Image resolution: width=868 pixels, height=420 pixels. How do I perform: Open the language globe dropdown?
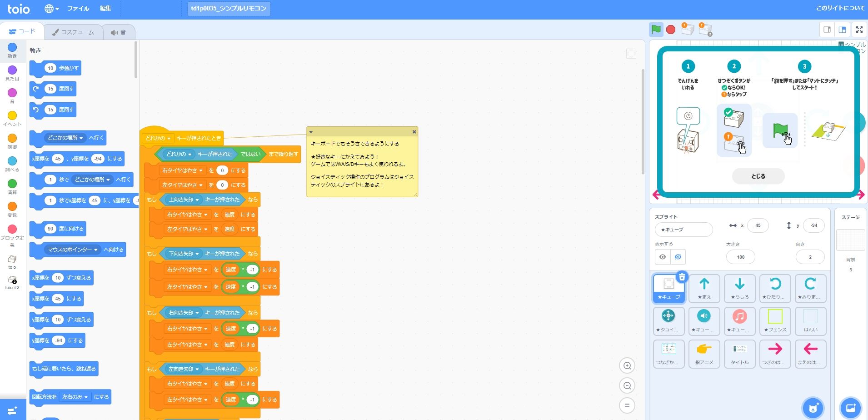pyautogui.click(x=52, y=9)
